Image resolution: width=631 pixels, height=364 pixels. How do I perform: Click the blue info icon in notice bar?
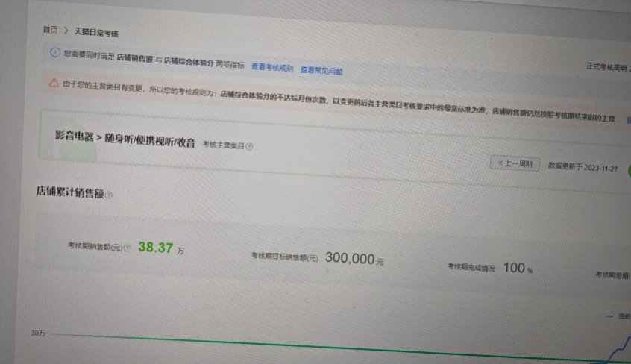[54, 52]
